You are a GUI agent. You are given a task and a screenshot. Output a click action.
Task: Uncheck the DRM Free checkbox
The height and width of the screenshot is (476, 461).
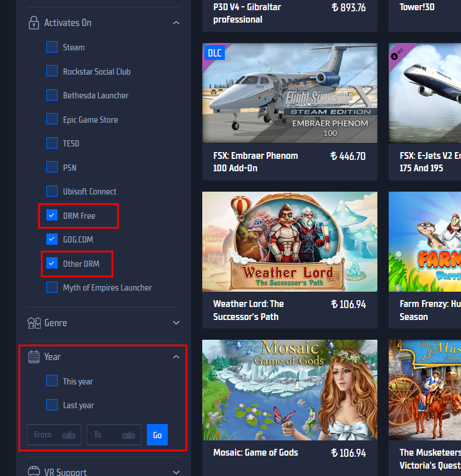[x=52, y=215]
